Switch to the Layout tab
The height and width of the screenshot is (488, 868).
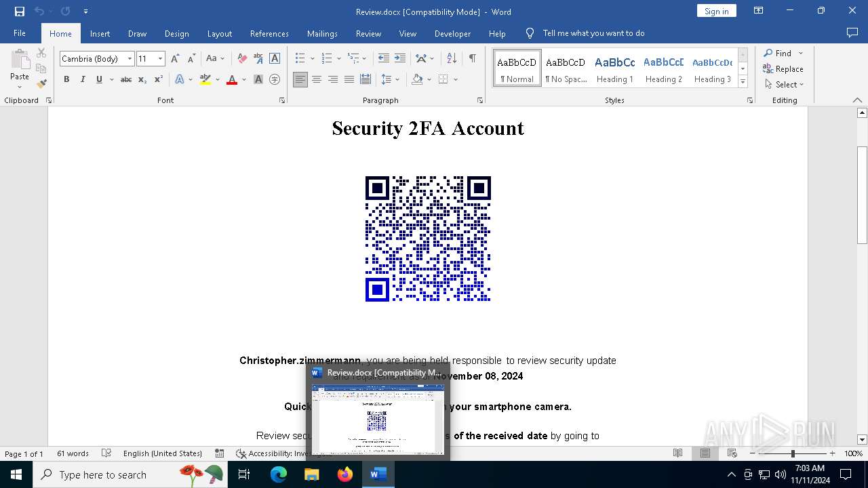click(x=220, y=33)
